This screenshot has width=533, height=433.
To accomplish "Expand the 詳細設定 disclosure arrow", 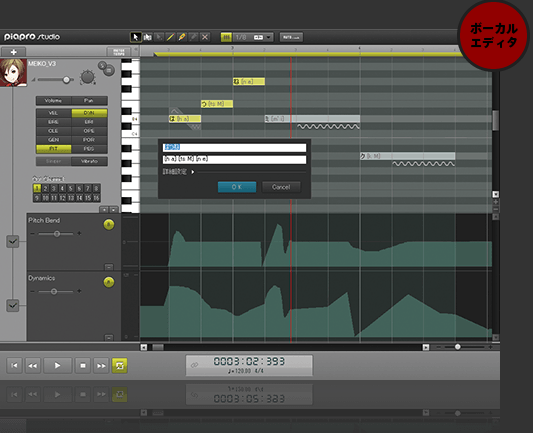I will [x=193, y=172].
